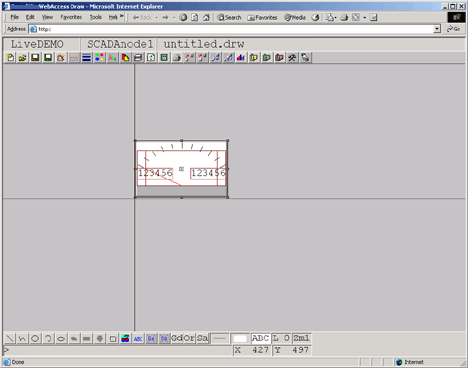The width and height of the screenshot is (468, 368).
Task: Pick the filled rectangle tool
Action: click(x=87, y=339)
